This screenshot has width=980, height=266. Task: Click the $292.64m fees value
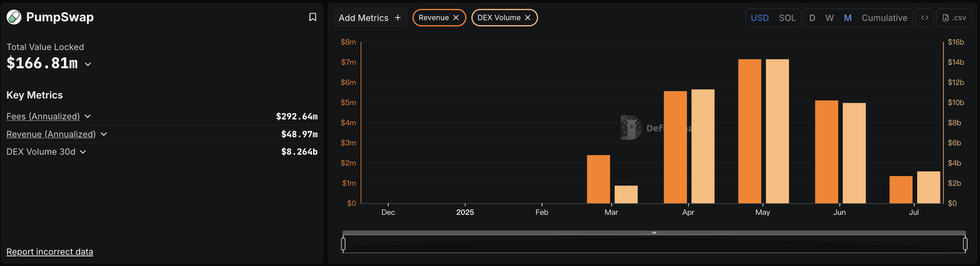click(297, 116)
